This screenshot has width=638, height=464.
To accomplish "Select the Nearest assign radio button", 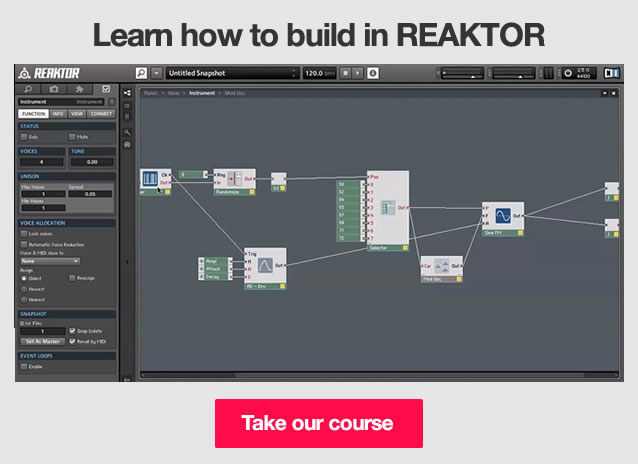I will point(24,300).
